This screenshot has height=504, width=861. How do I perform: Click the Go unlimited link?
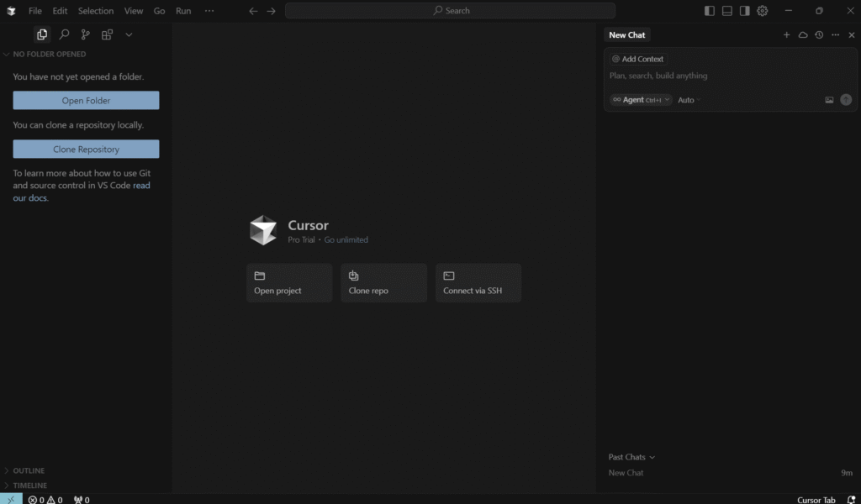pos(346,239)
